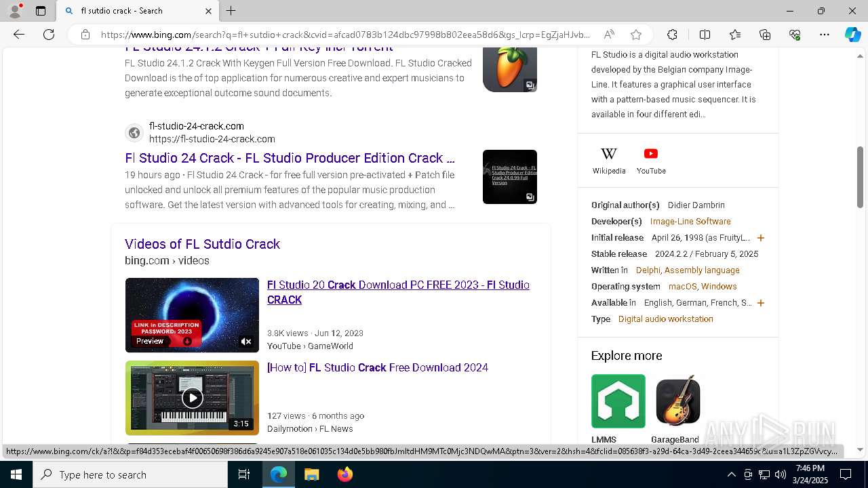Open a new tab
The width and height of the screenshot is (868, 488).
(x=231, y=11)
